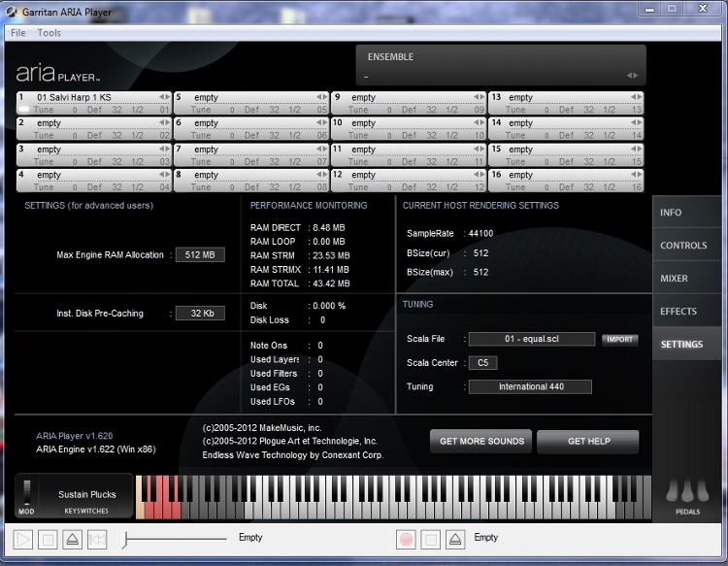Click a red keyswitch key on keyboard
Image resolution: width=728 pixels, height=566 pixels.
click(x=159, y=509)
